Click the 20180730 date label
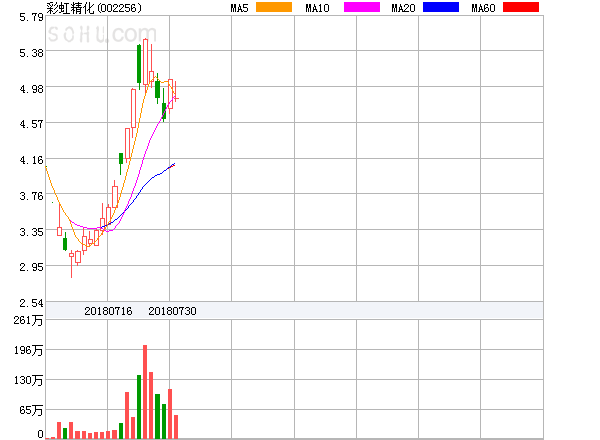 point(172,311)
